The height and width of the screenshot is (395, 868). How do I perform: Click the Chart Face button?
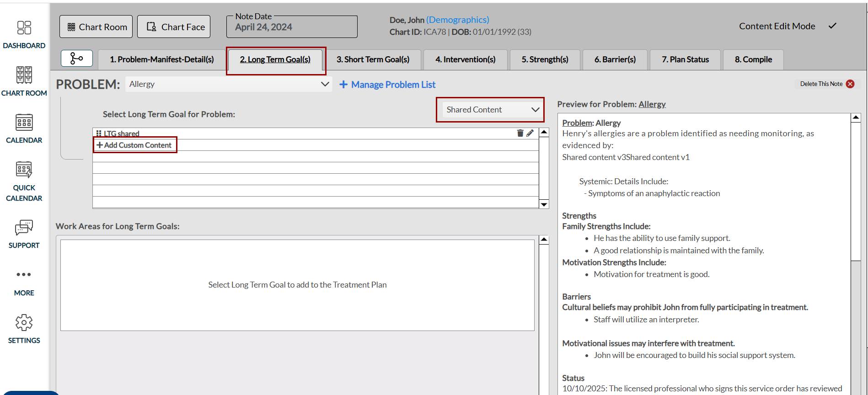[174, 27]
